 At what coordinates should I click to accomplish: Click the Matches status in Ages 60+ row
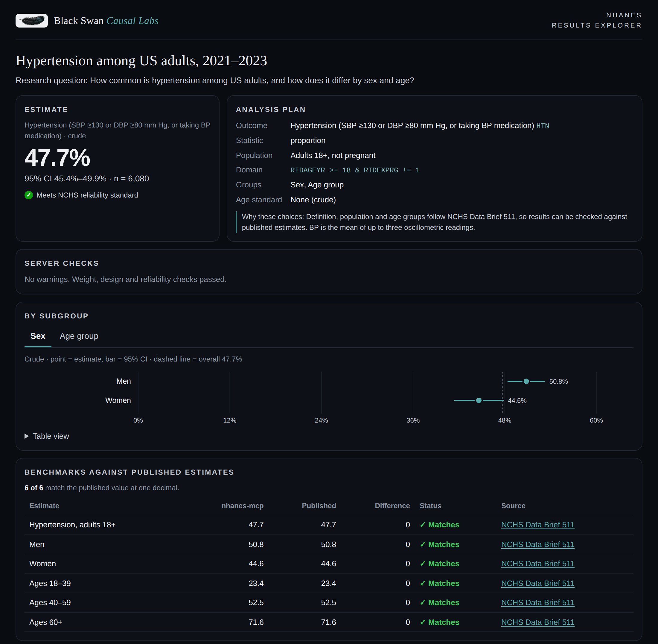pos(439,622)
